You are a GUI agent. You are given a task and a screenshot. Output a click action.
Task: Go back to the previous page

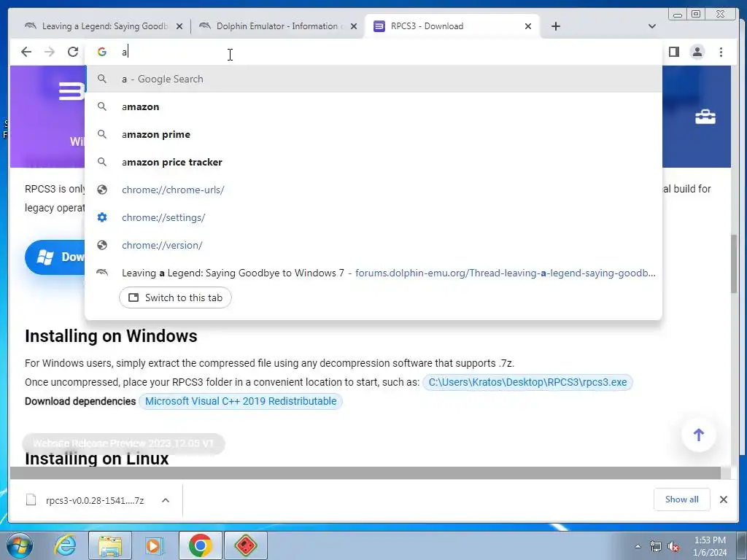point(26,52)
